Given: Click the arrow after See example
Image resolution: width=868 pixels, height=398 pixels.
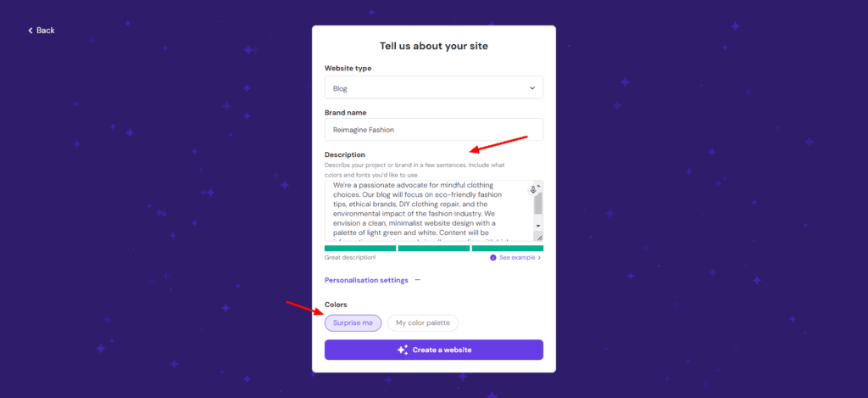Looking at the screenshot, I should tap(539, 258).
